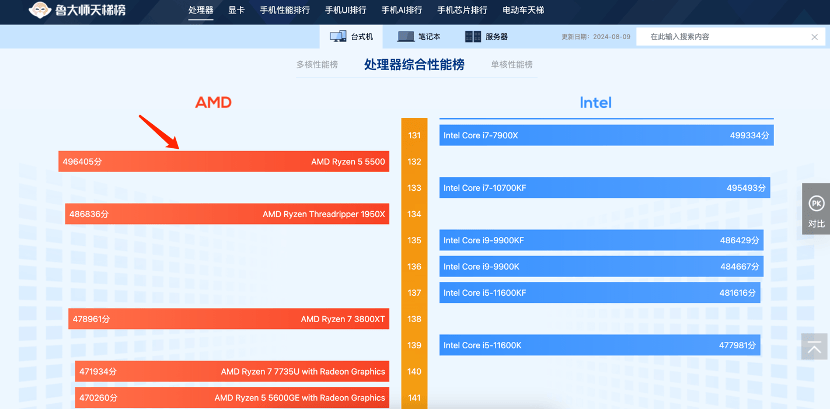Select the Intel Core i9-9900K entry
Image resolution: width=830 pixels, height=410 pixels.
click(601, 266)
